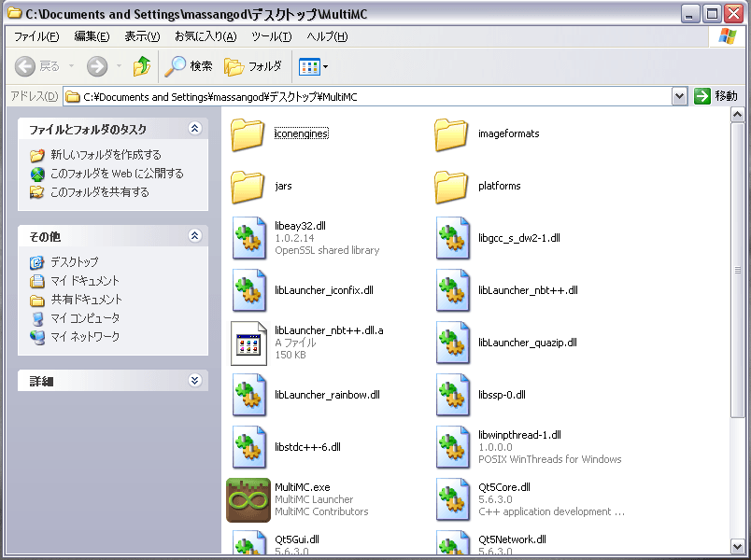Select the libLauncher_rainbow.dll file icon
The height and width of the screenshot is (560, 751).
(249, 395)
